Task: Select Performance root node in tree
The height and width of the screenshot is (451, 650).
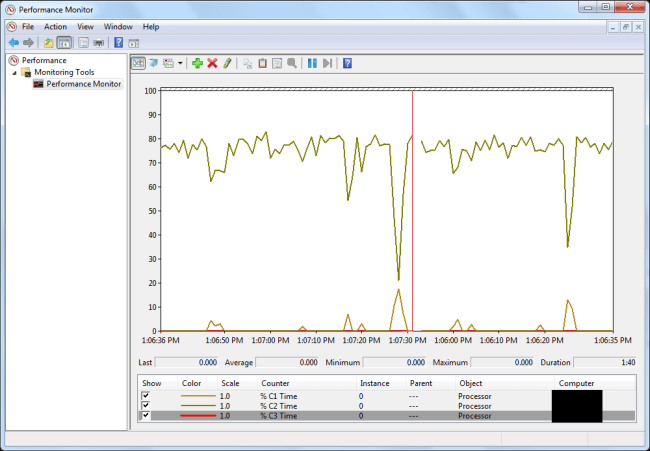Action: (43, 60)
